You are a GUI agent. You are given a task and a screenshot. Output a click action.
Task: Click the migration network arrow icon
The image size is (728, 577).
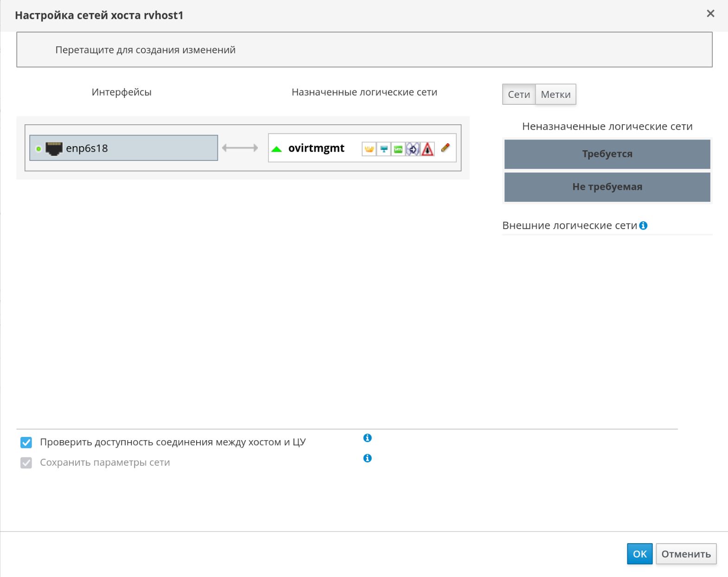point(413,149)
